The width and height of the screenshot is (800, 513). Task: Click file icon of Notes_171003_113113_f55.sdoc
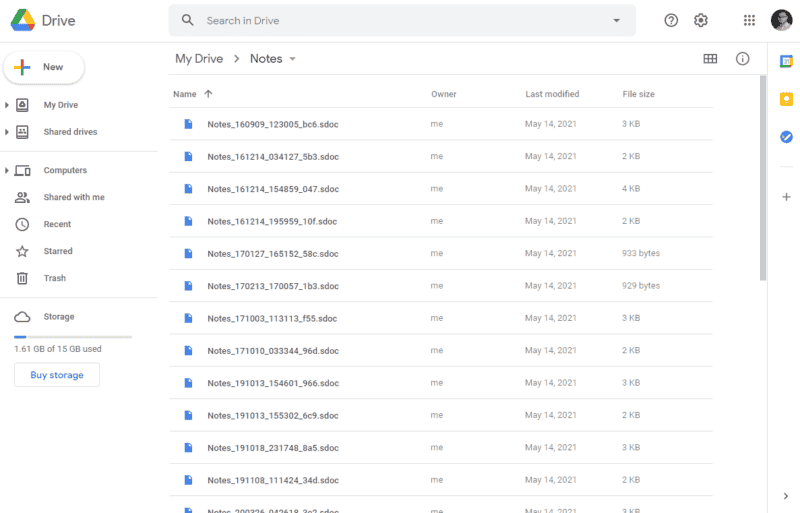188,319
